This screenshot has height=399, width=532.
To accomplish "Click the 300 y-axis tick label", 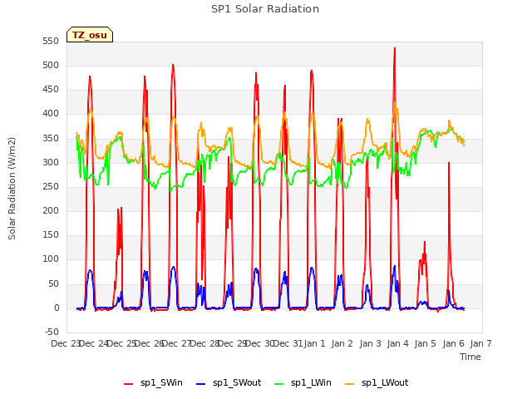I will pos(51,163).
